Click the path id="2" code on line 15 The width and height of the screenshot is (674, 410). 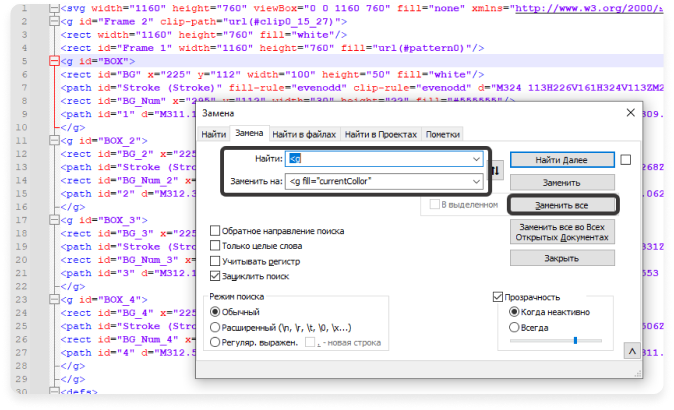[128, 193]
